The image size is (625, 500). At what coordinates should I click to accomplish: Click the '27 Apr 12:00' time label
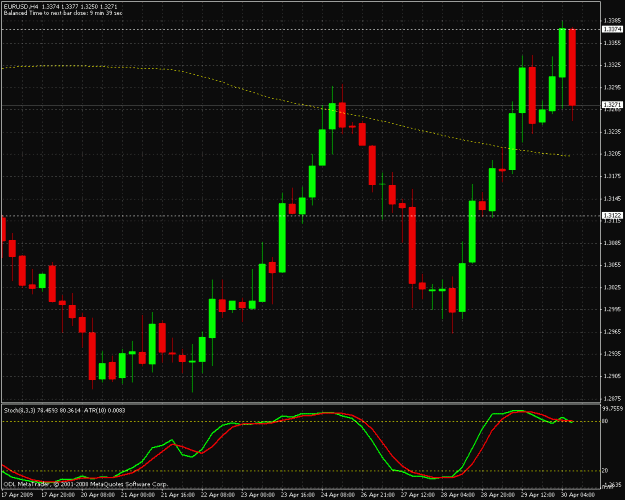click(418, 495)
